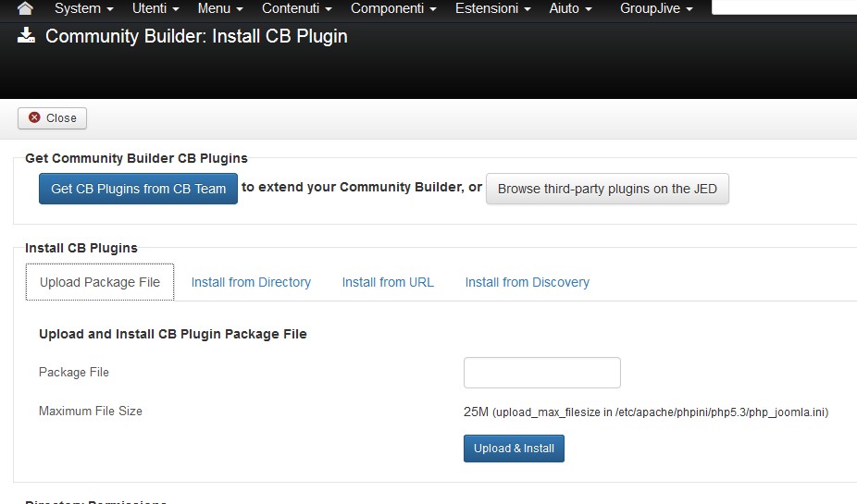Click 'Community Builder: Install CB Plugin' title

[196, 36]
